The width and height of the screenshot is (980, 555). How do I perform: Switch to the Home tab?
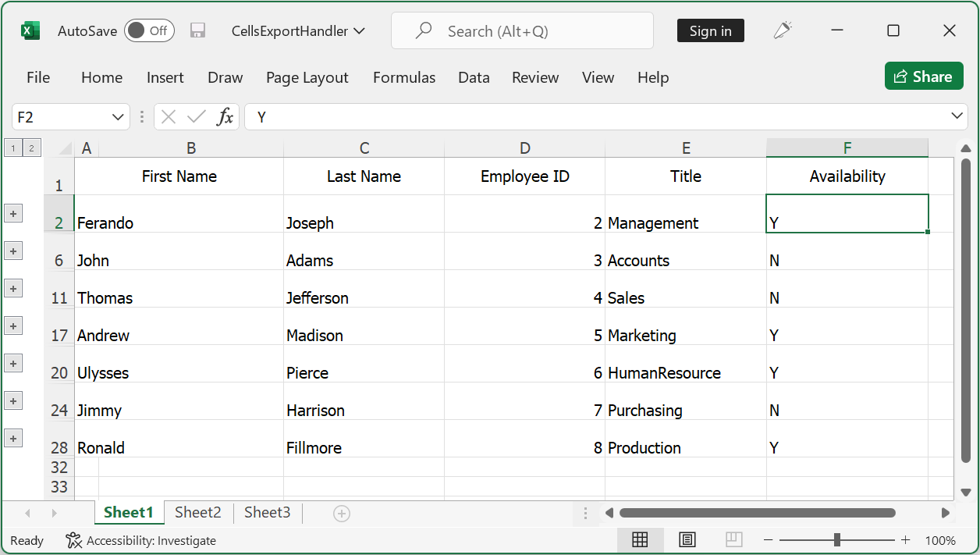(101, 77)
